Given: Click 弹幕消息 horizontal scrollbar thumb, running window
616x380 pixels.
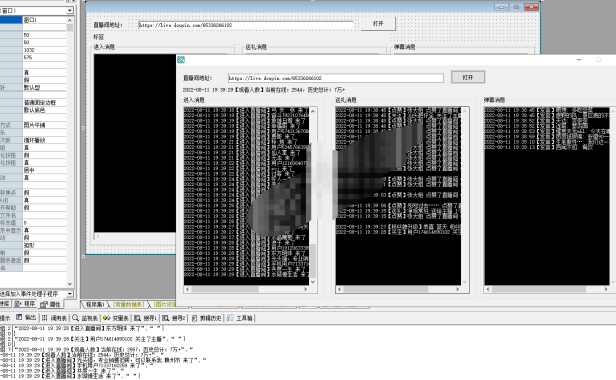Looking at the screenshot, I should pyautogui.click(x=539, y=289).
